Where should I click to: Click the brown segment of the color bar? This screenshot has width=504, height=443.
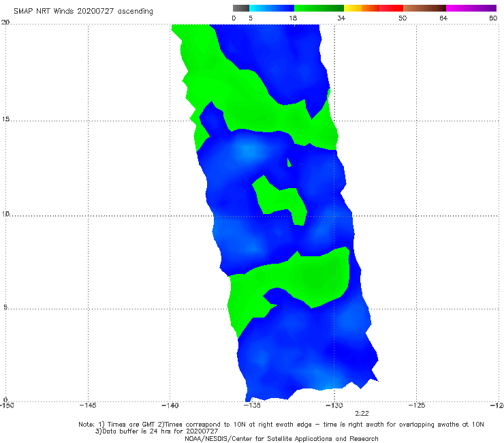pos(424,8)
